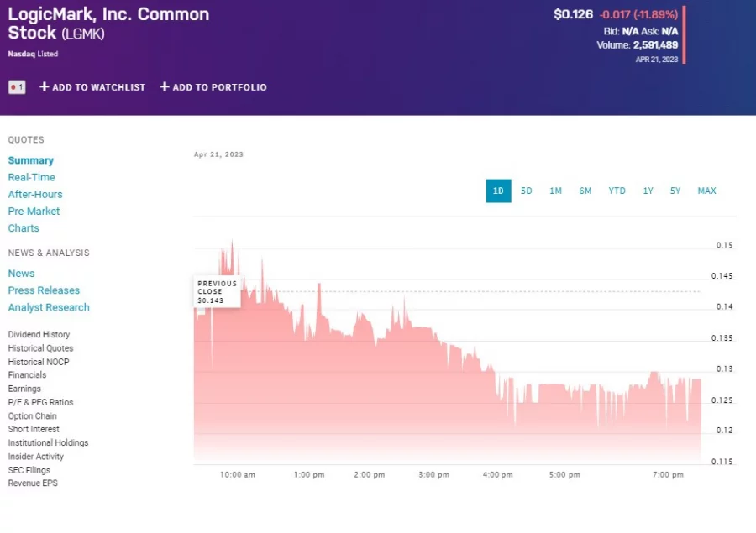Screen dimensions: 756x533
Task: Go to the Charts section
Action: (x=24, y=227)
